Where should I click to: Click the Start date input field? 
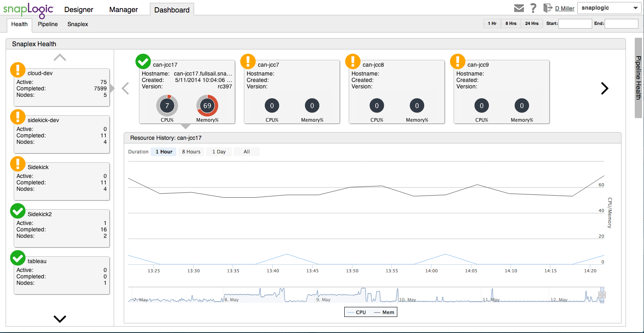tap(575, 24)
